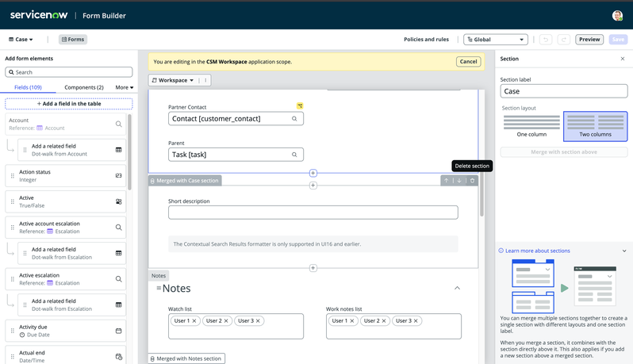Open the Case table dropdown
Screen dimensions: 633x364
pyautogui.click(x=21, y=40)
